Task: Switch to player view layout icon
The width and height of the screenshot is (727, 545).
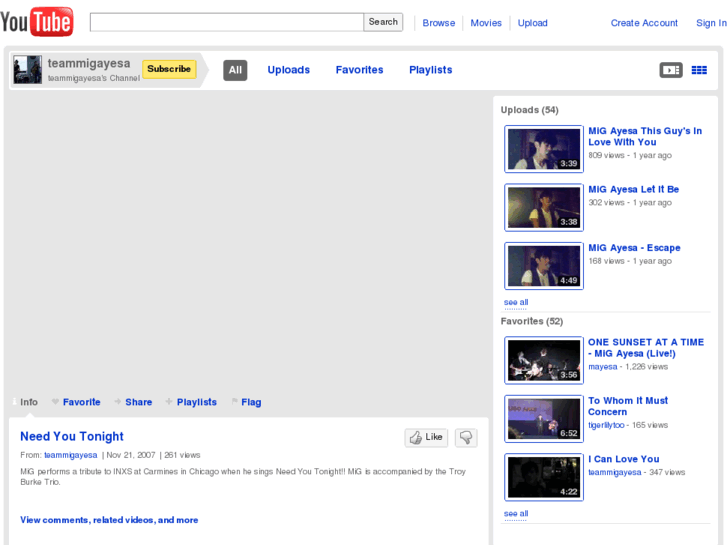Action: click(x=671, y=70)
